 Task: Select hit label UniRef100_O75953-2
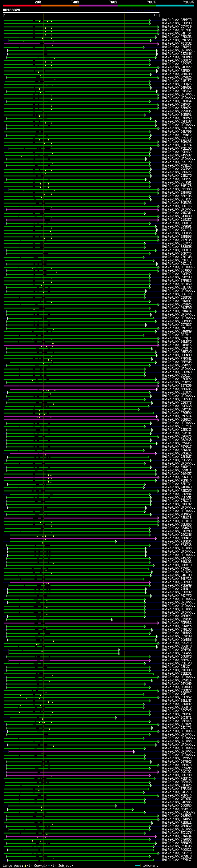[x=179, y=812]
